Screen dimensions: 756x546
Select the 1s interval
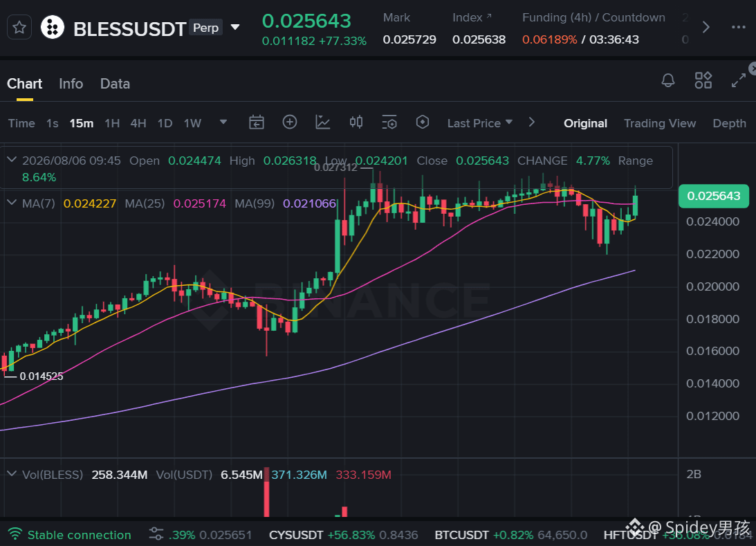coord(53,123)
